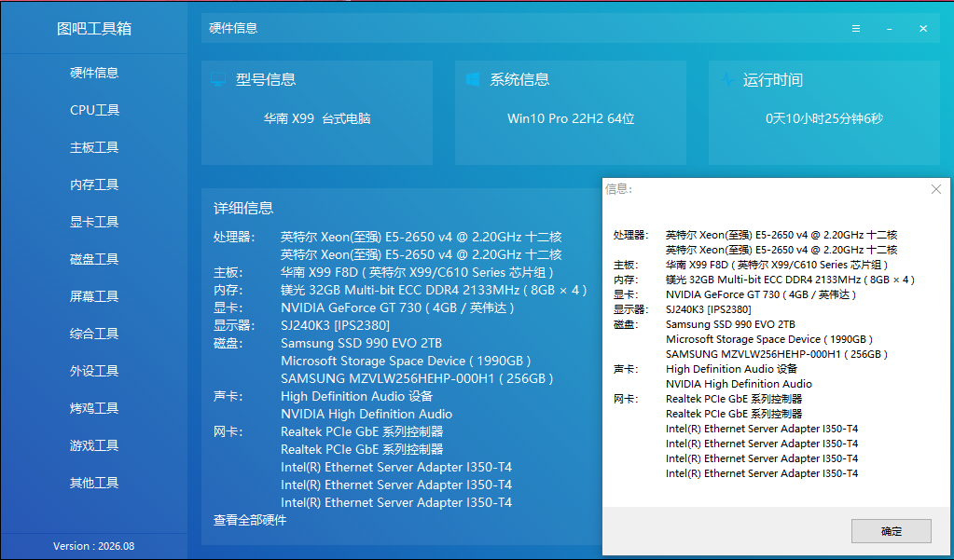Click NVIDIA High Definition Audio in the 信息 dialog

click(x=739, y=384)
